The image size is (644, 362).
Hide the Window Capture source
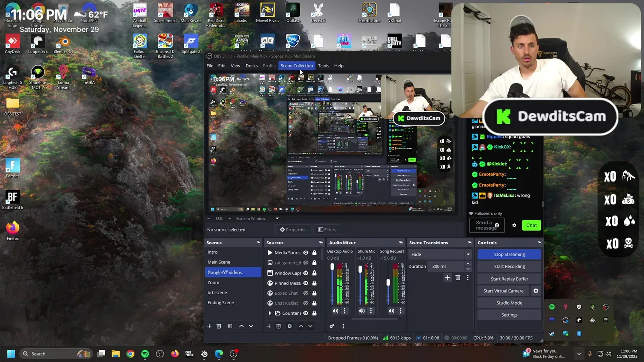click(305, 273)
